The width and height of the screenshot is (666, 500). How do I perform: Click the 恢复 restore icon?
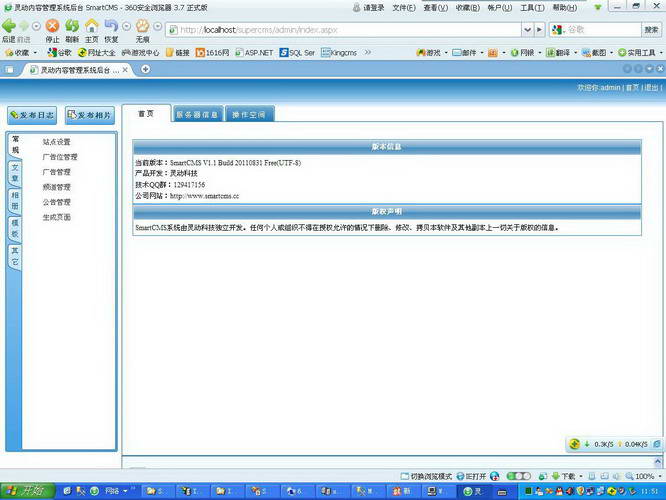tap(111, 26)
